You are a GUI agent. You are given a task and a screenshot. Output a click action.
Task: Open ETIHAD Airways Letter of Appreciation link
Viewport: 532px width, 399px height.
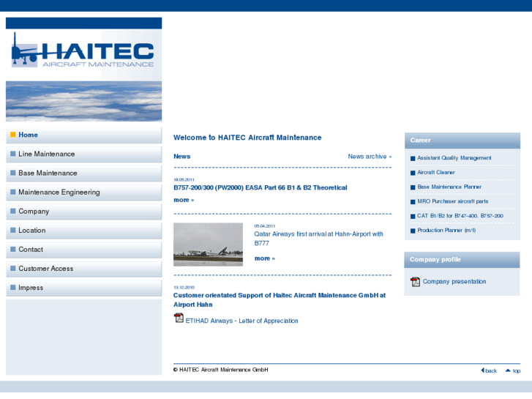(x=241, y=321)
